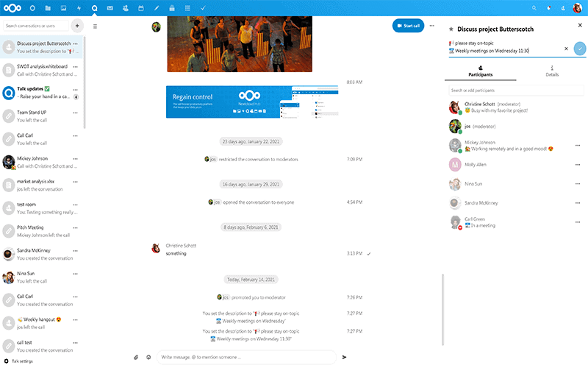Open the emoji picker beside message box
This screenshot has width=588, height=368.
[x=148, y=357]
